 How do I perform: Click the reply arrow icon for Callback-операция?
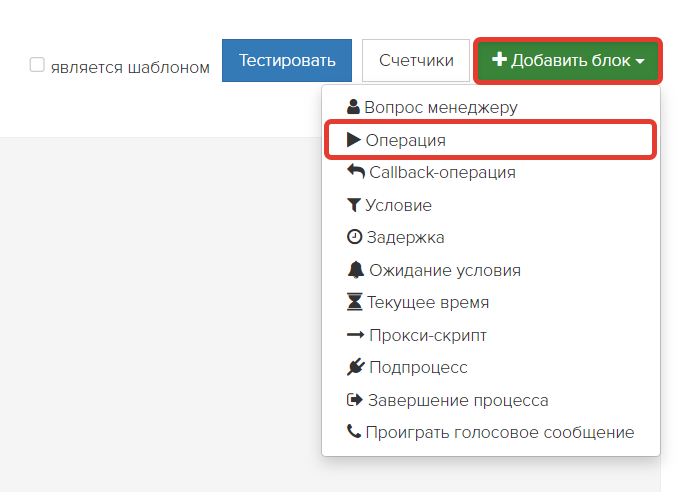[x=356, y=172]
